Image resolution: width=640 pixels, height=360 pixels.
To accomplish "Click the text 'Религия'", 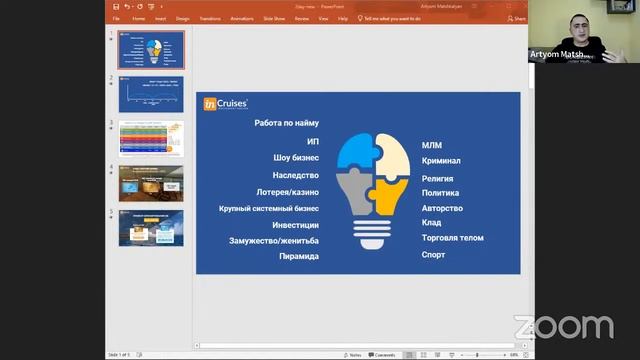I will pyautogui.click(x=438, y=179).
